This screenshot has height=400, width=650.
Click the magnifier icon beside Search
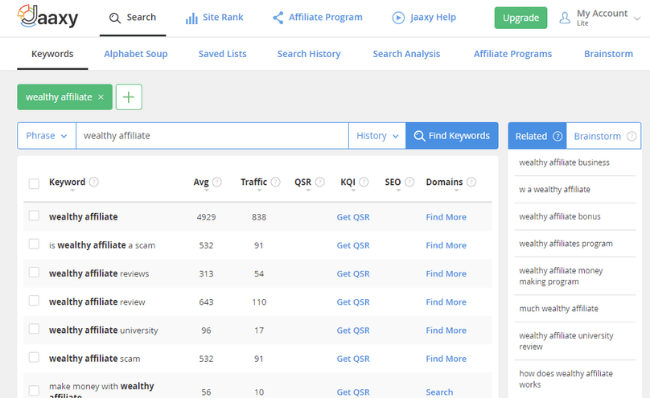click(x=114, y=18)
